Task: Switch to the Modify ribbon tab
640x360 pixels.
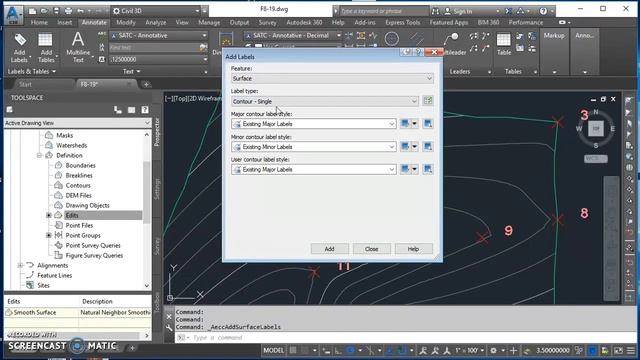Action: click(126, 22)
